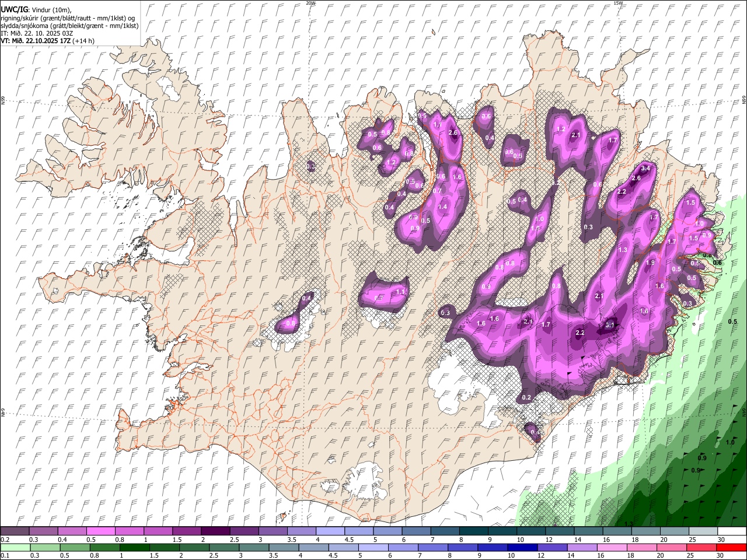Click the 20W longitude label at top

click(310, 3)
